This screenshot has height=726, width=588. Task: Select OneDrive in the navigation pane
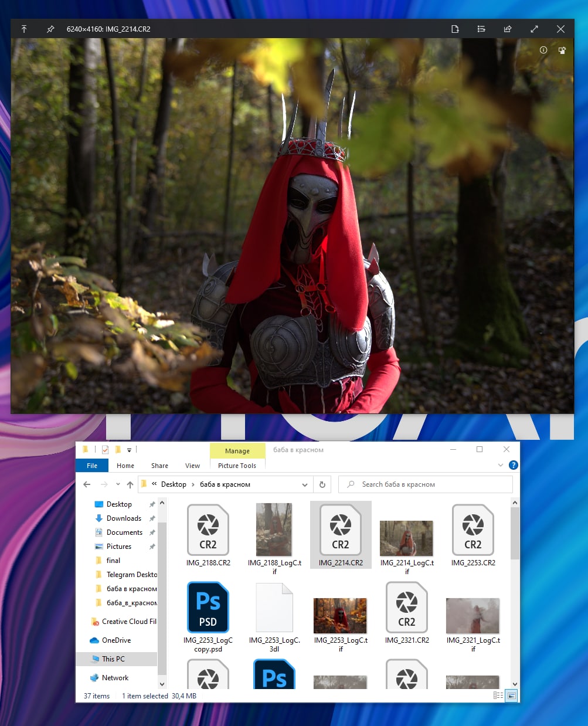[x=116, y=640]
